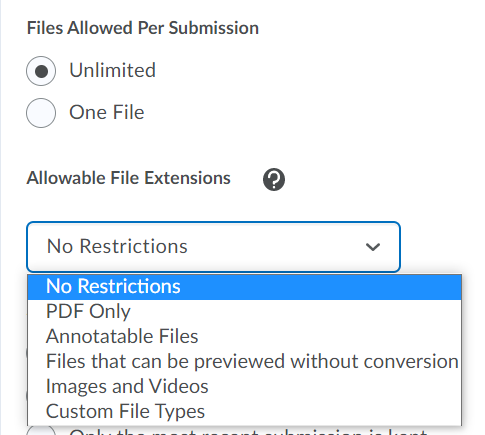Click the Allowable File Extensions heading

click(x=128, y=178)
